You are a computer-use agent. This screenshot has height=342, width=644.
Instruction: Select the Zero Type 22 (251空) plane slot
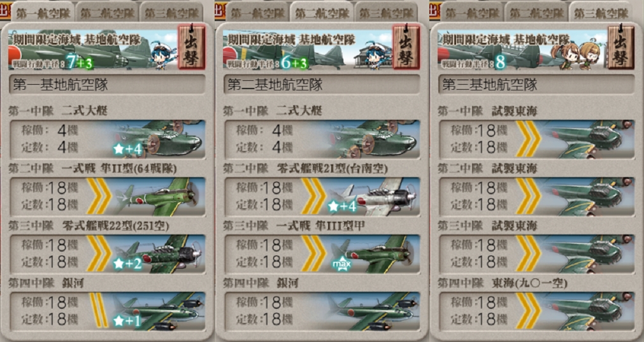point(107,254)
